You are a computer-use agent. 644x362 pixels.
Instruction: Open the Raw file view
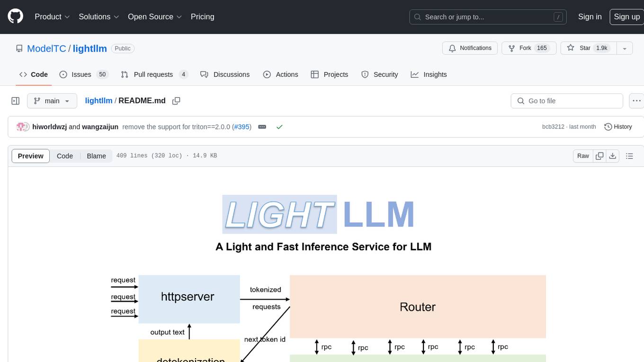[x=583, y=156]
